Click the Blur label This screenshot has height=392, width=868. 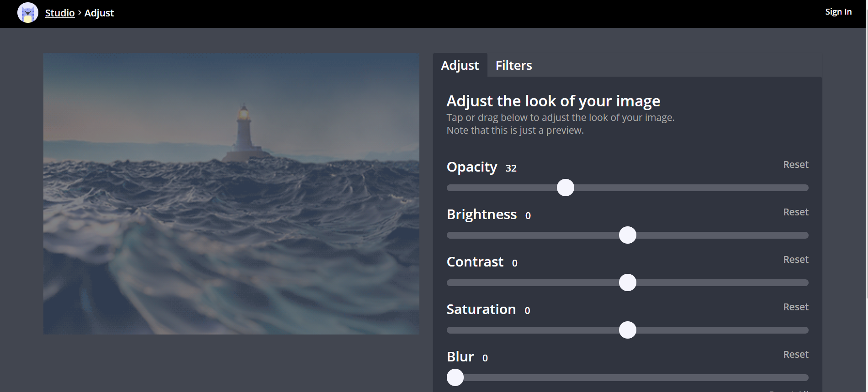[460, 357]
